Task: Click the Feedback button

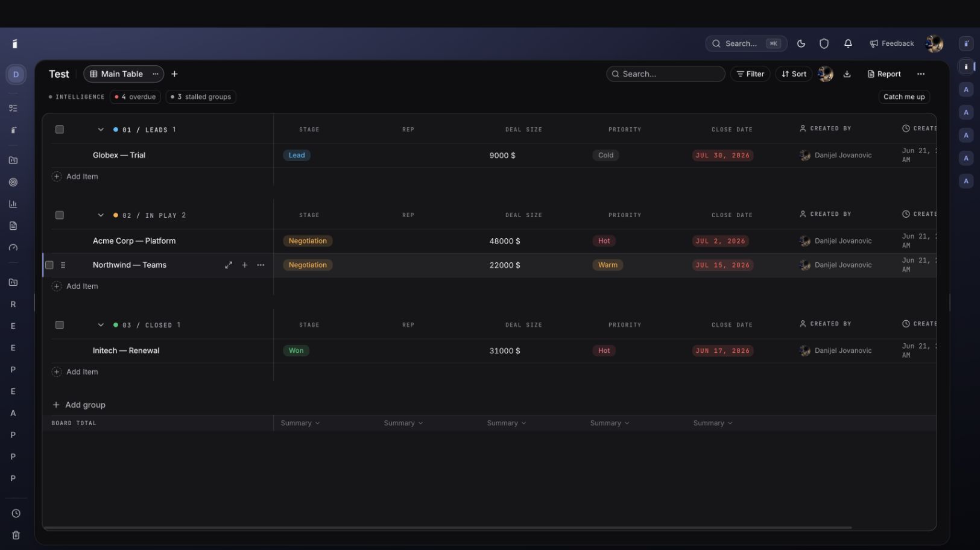Action: (892, 43)
